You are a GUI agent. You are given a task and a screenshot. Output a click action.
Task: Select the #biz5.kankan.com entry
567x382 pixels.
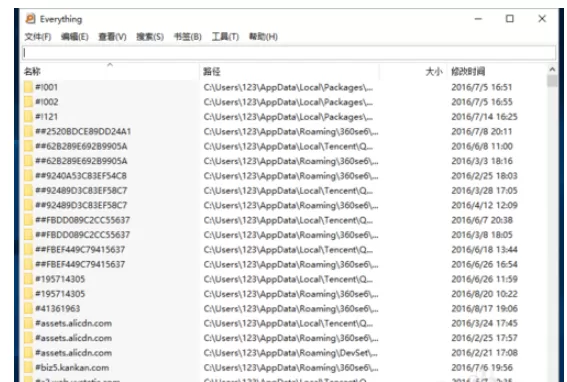click(72, 368)
